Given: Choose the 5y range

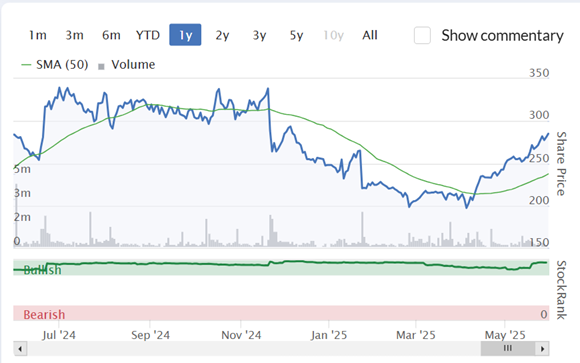Looking at the screenshot, I should (296, 35).
